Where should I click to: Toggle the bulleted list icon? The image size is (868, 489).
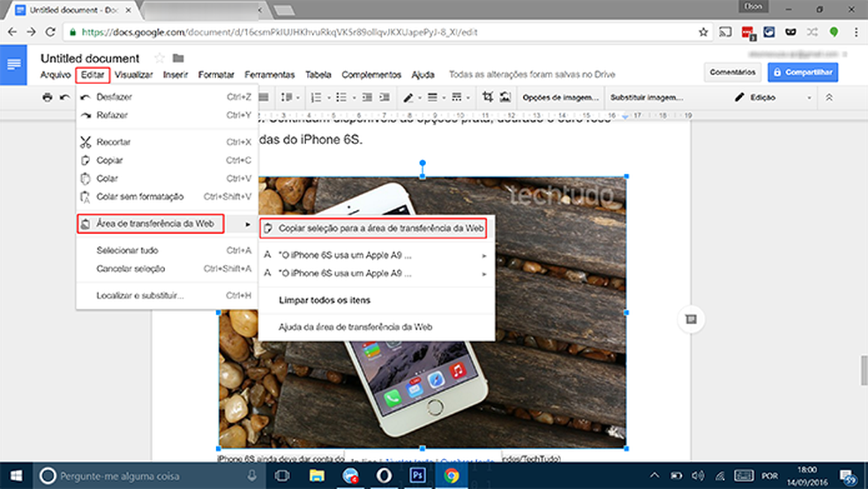(341, 97)
